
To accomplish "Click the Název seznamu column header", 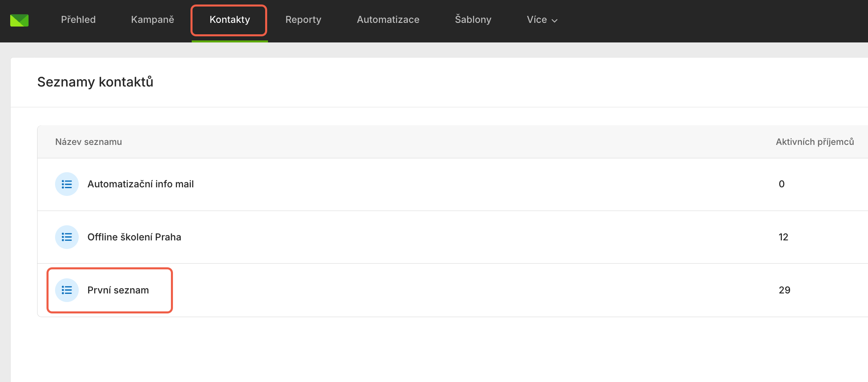I will point(89,142).
